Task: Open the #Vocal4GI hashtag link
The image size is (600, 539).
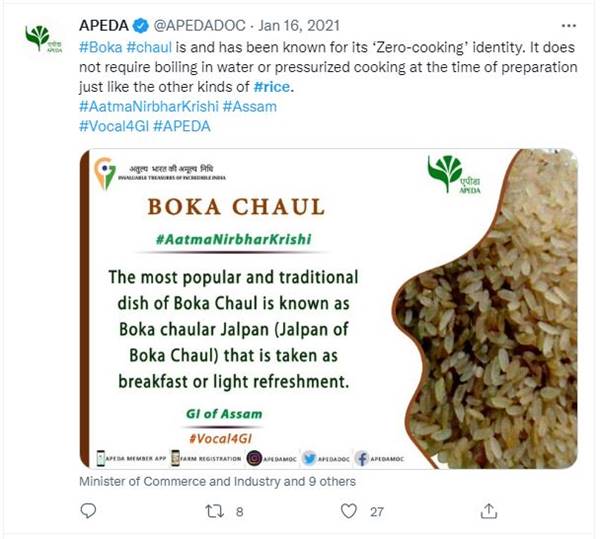Action: (113, 124)
